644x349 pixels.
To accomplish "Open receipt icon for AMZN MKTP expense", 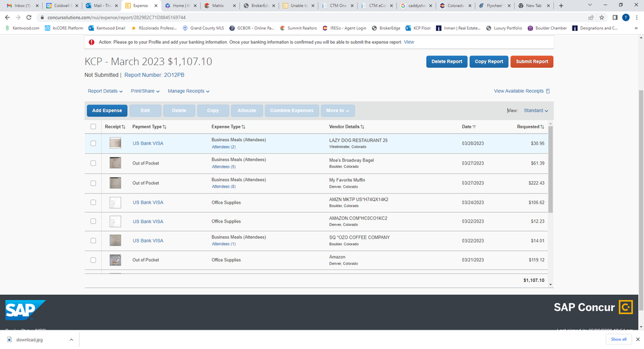I will click(115, 203).
